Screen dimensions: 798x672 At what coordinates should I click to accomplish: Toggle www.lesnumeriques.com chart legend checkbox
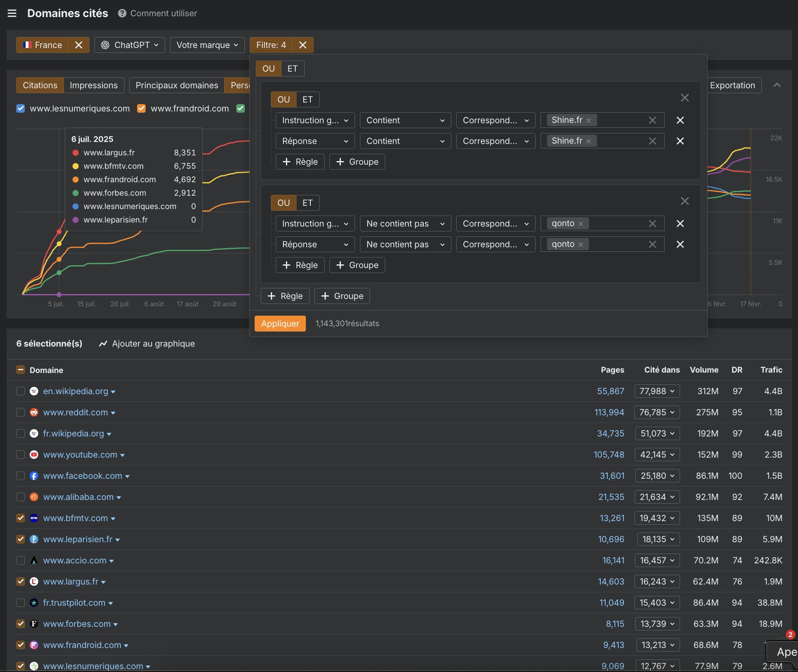pyautogui.click(x=21, y=109)
